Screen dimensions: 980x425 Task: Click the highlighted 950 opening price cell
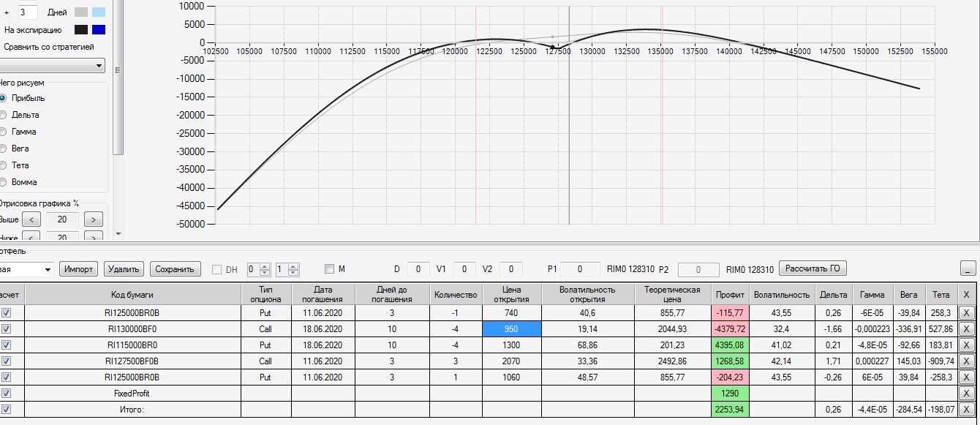(512, 329)
